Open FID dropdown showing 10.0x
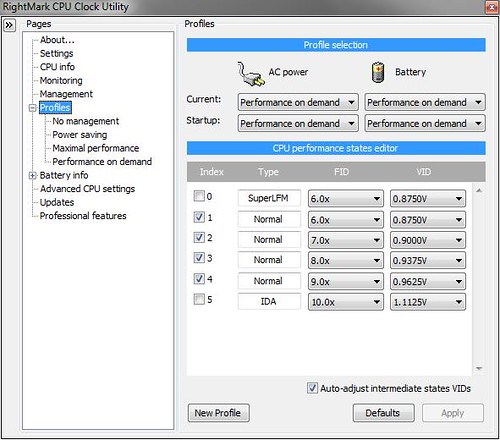 [x=346, y=302]
